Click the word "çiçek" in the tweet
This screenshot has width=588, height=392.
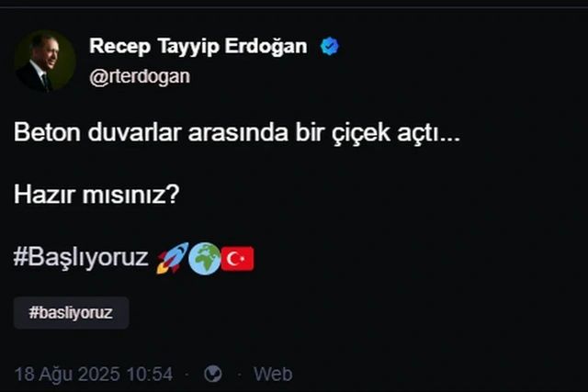click(x=361, y=133)
